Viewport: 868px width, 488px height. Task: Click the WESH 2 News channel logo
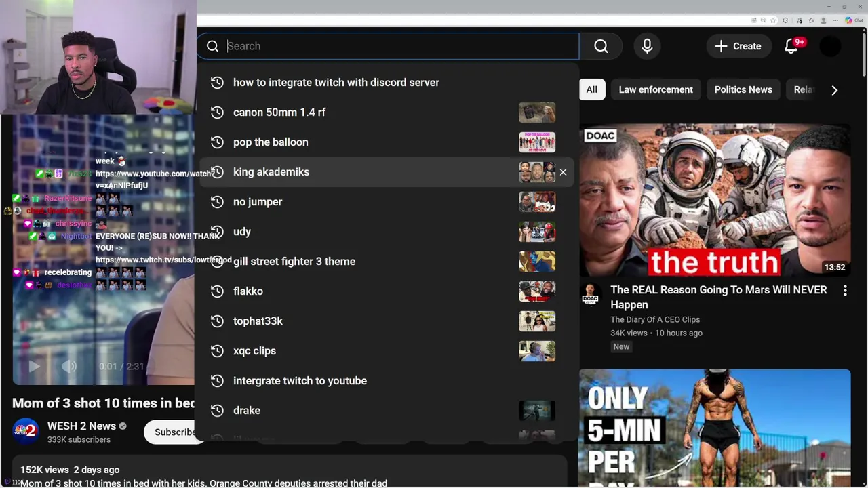pyautogui.click(x=26, y=431)
